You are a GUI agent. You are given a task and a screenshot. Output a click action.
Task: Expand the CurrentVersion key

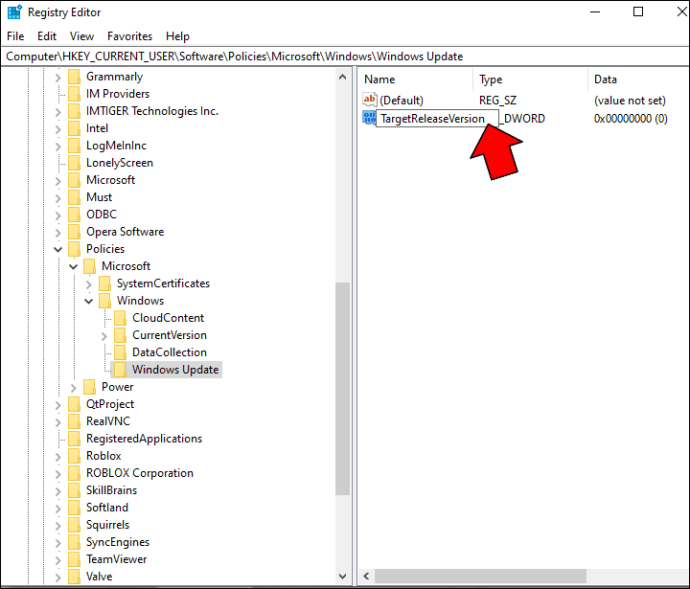(x=104, y=336)
